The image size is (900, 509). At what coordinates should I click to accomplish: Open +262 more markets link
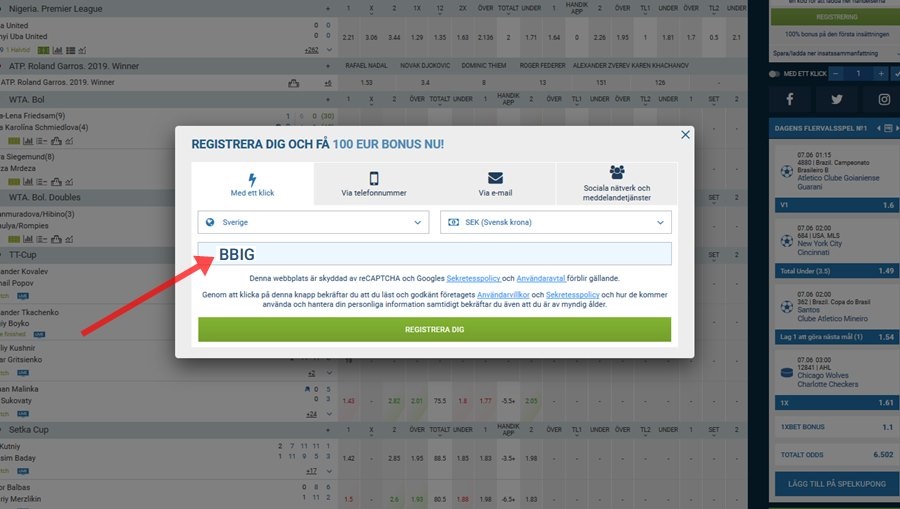point(312,50)
